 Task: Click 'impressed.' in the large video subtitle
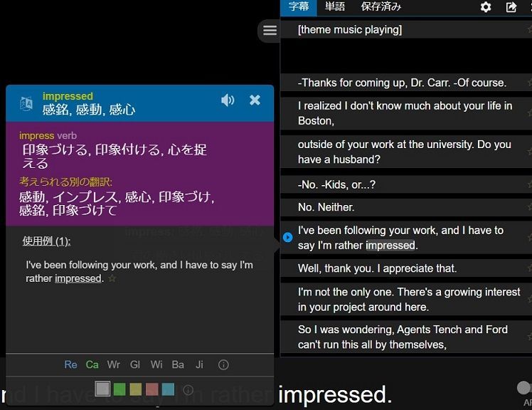[x=335, y=395]
